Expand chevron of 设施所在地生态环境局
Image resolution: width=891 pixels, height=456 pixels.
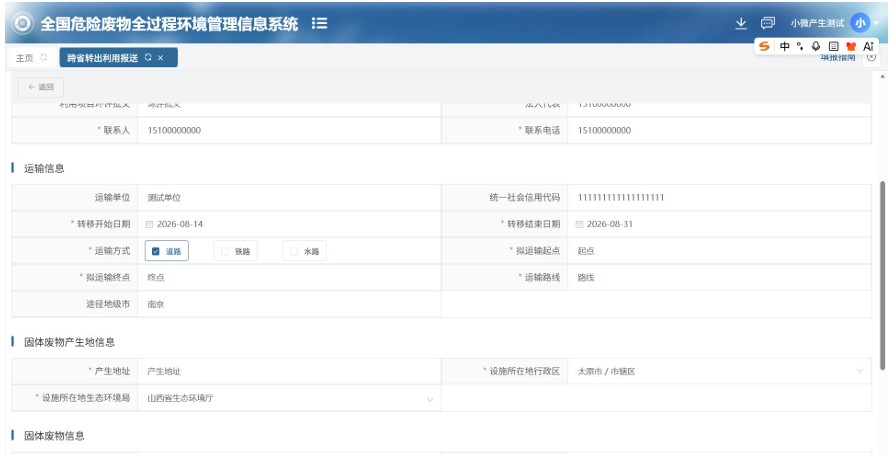[x=430, y=399]
